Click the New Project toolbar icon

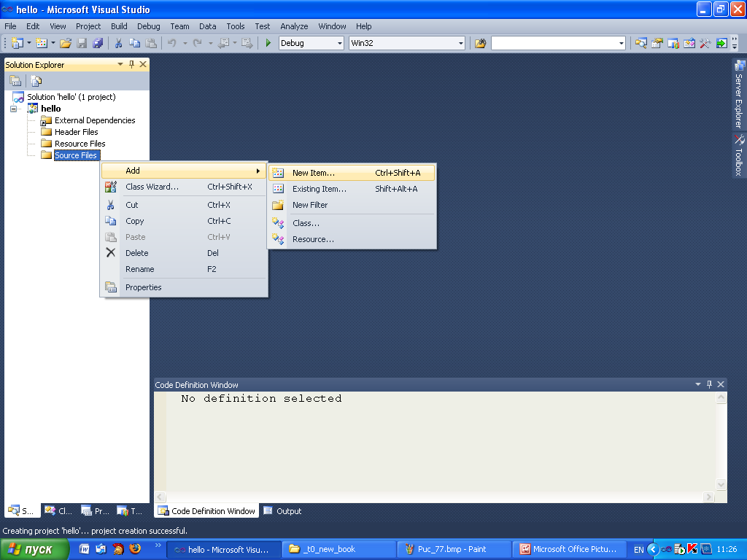tap(17, 43)
